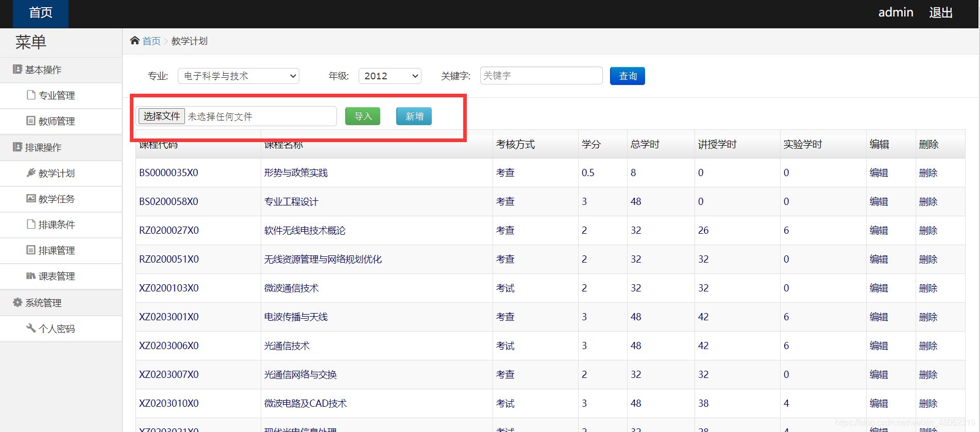Click the 个人密码 wrench icon
This screenshot has width=980, height=432.
[31, 328]
